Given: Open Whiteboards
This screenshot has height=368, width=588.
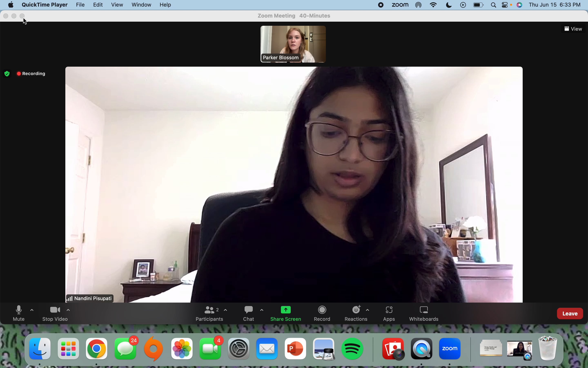Looking at the screenshot, I should 424,313.
